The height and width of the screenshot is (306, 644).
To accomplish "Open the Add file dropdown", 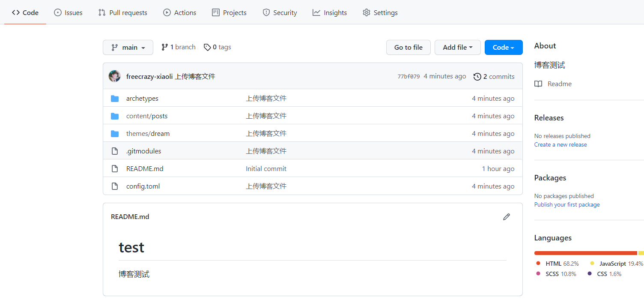I will [x=457, y=48].
